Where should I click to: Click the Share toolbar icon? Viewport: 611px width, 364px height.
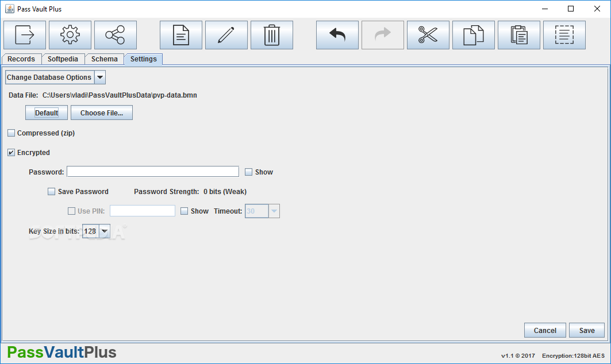(x=116, y=35)
